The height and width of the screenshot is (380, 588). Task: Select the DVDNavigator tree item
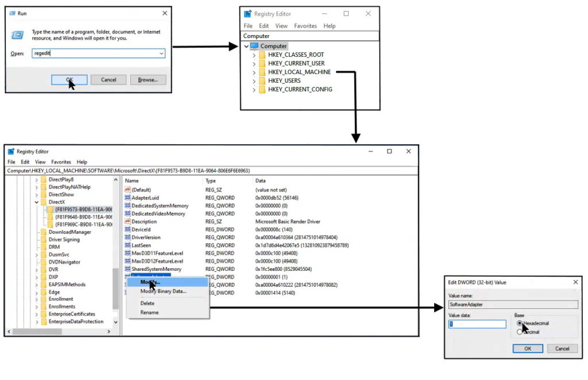(x=64, y=262)
